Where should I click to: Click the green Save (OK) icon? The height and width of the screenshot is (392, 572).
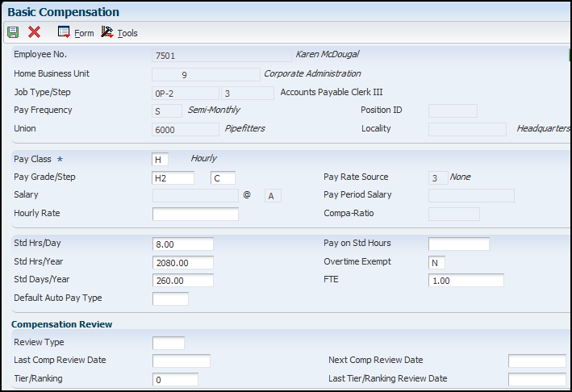click(x=13, y=32)
